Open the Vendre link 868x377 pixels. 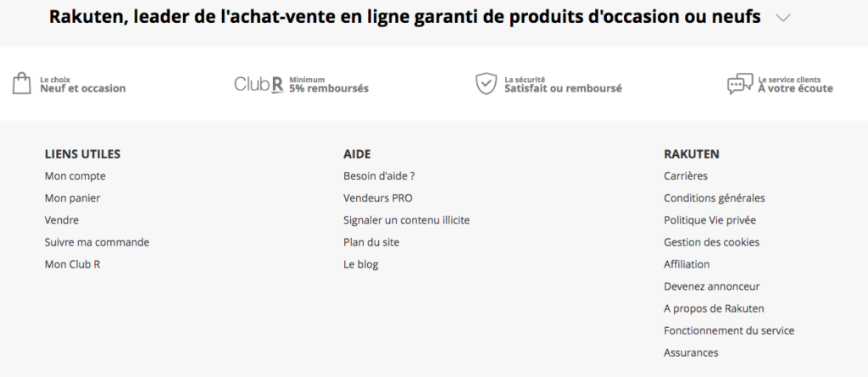click(62, 220)
